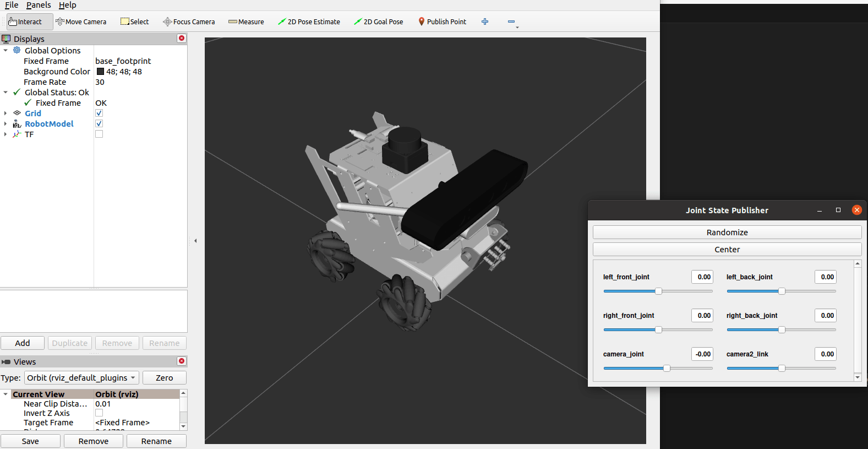Collapse the left side panel arrow
This screenshot has width=868, height=449.
195,241
